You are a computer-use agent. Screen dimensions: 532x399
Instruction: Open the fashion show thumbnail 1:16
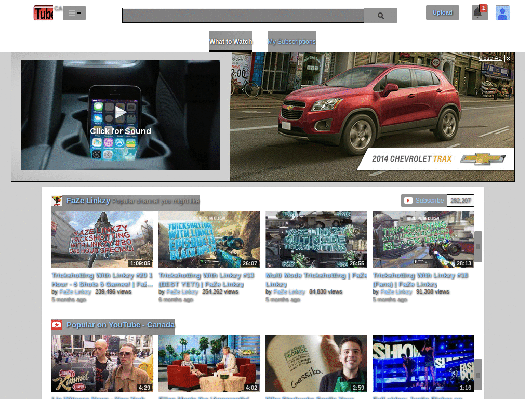click(x=423, y=364)
